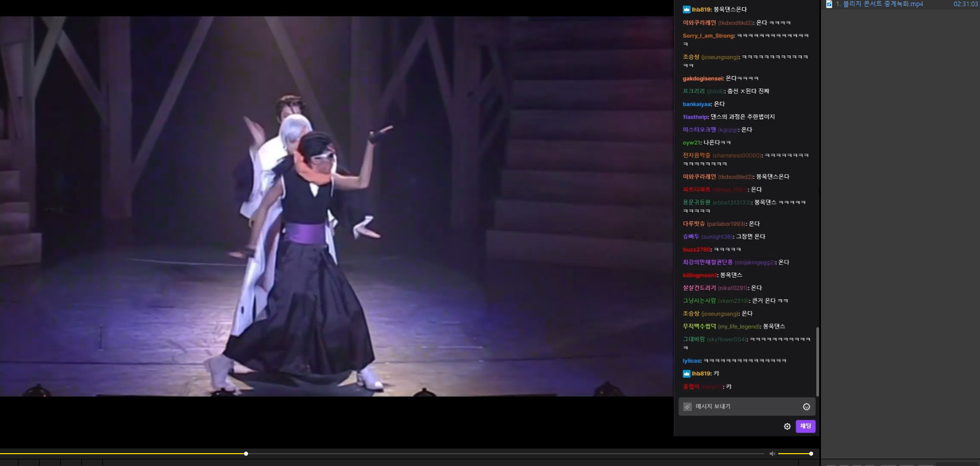Open chat settings gear icon
This screenshot has width=980, height=466.
pyautogui.click(x=787, y=426)
